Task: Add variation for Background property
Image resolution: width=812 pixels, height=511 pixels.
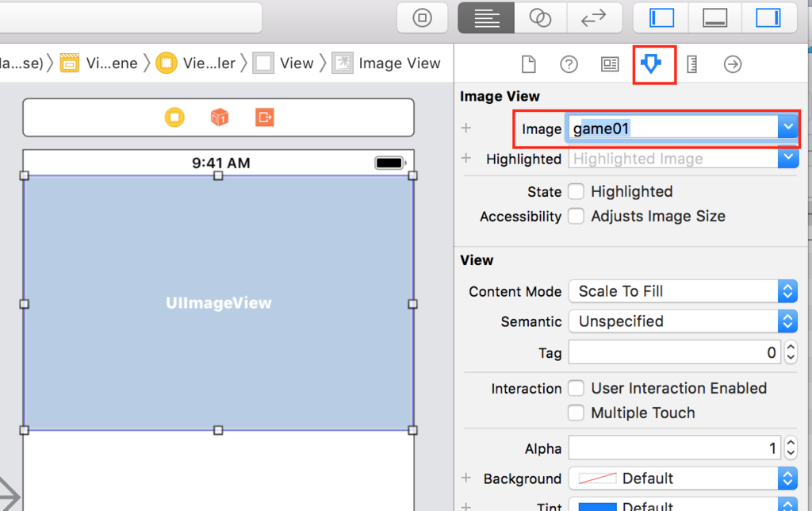Action: point(466,478)
